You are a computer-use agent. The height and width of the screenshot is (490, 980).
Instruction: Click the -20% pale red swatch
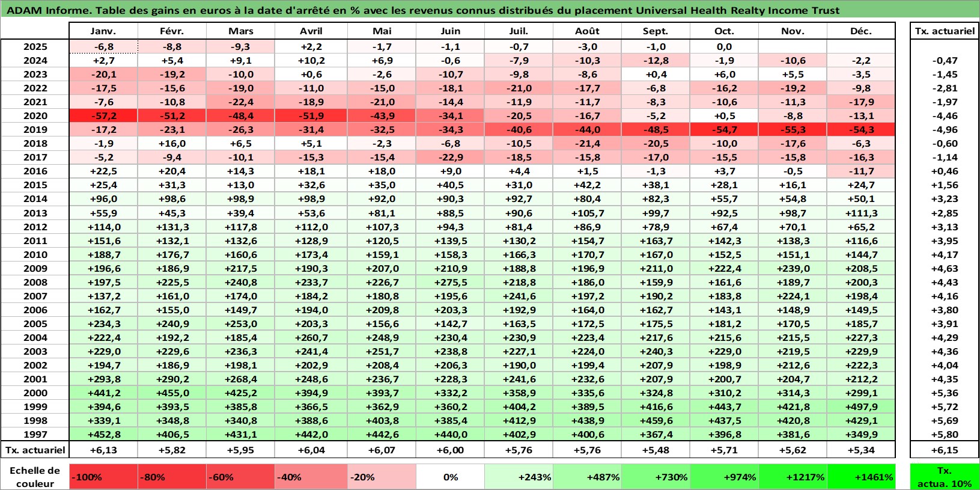point(382,477)
